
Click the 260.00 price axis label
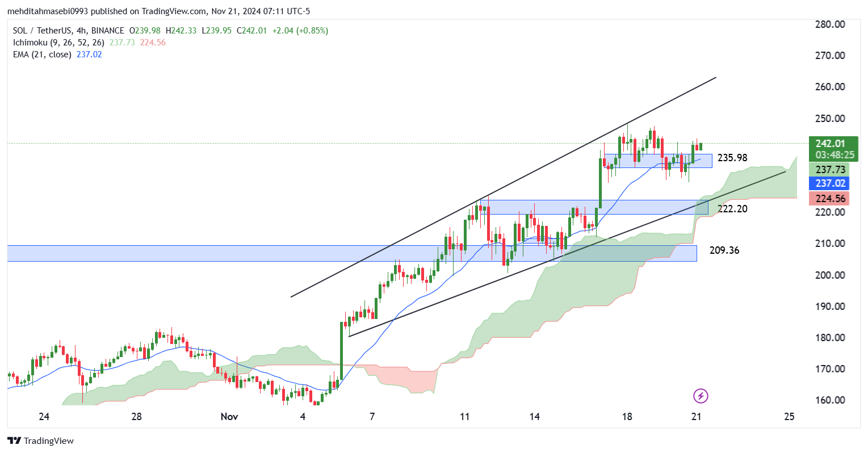tap(830, 87)
